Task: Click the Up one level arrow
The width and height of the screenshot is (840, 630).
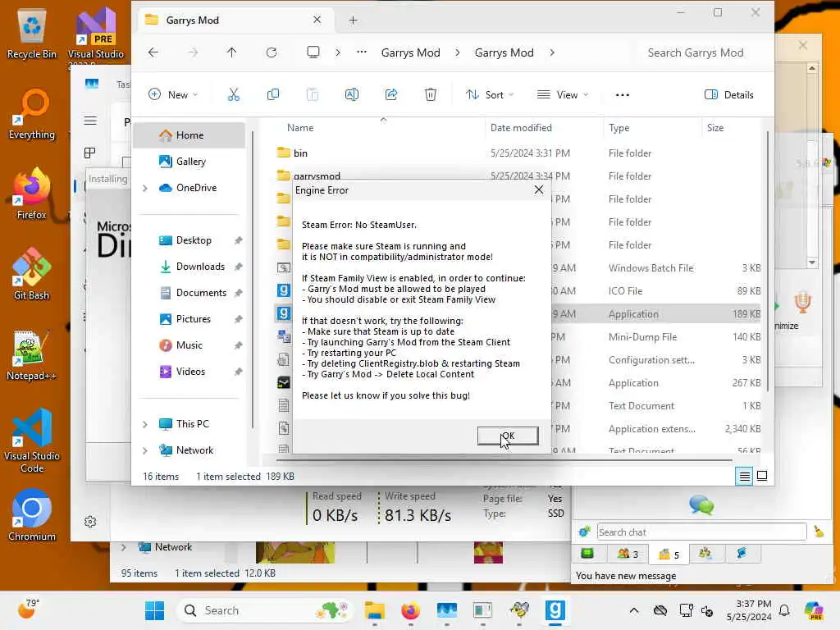Action: (231, 52)
